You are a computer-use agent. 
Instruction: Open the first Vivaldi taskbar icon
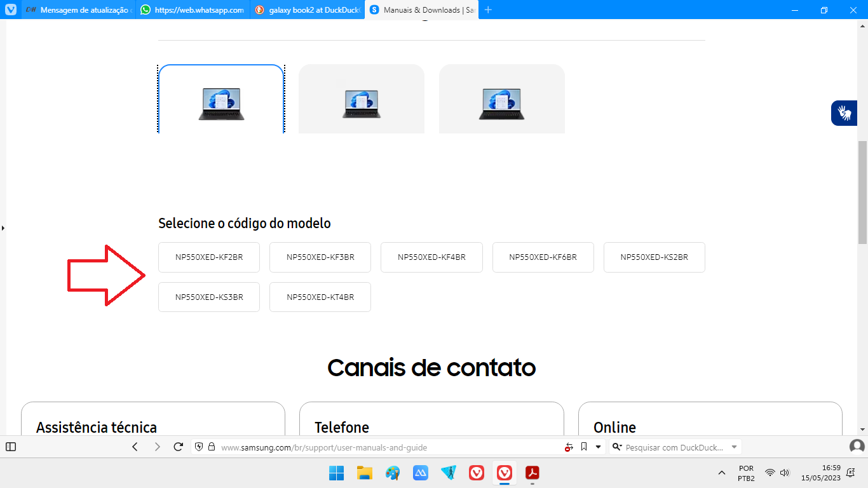point(477,473)
